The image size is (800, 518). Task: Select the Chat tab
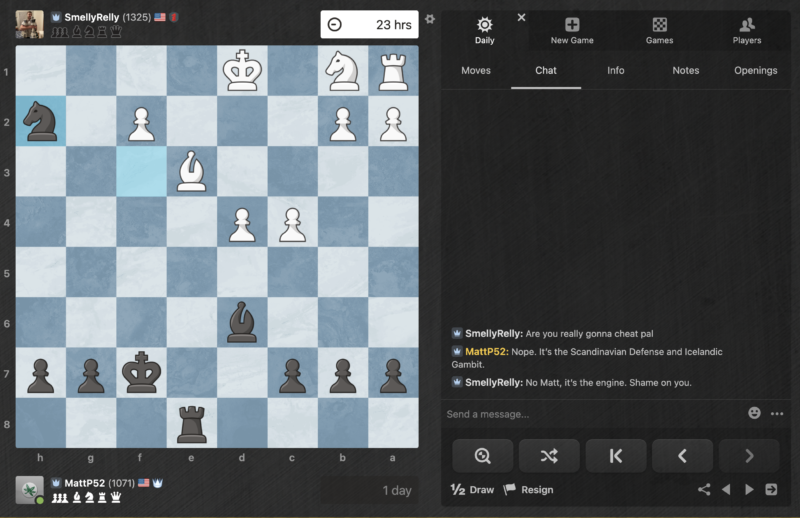point(545,70)
